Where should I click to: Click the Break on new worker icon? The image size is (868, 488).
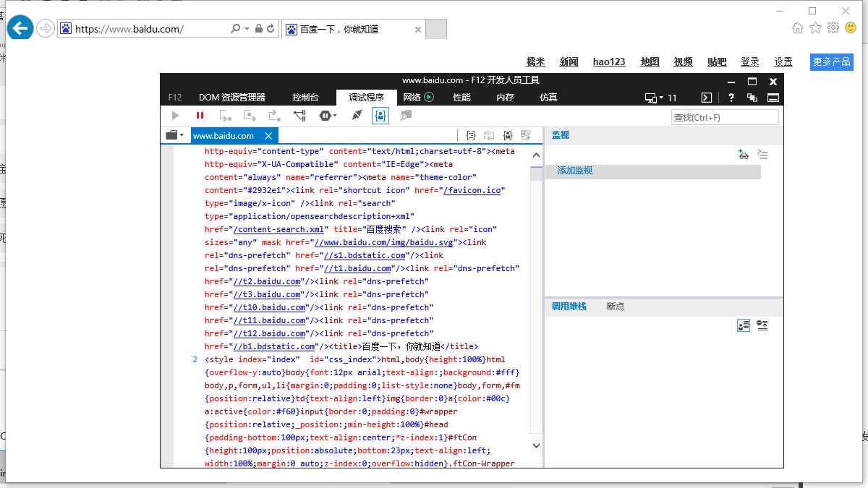(299, 116)
